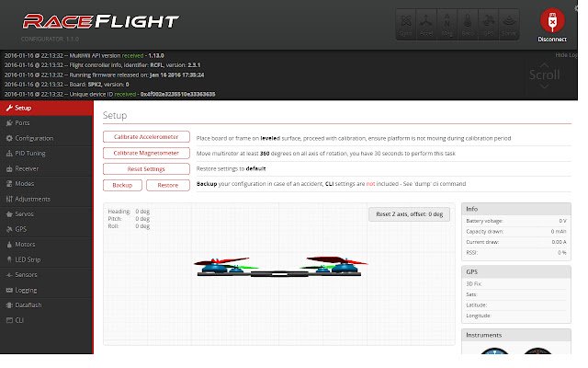Click the Restore button

pyautogui.click(x=168, y=185)
